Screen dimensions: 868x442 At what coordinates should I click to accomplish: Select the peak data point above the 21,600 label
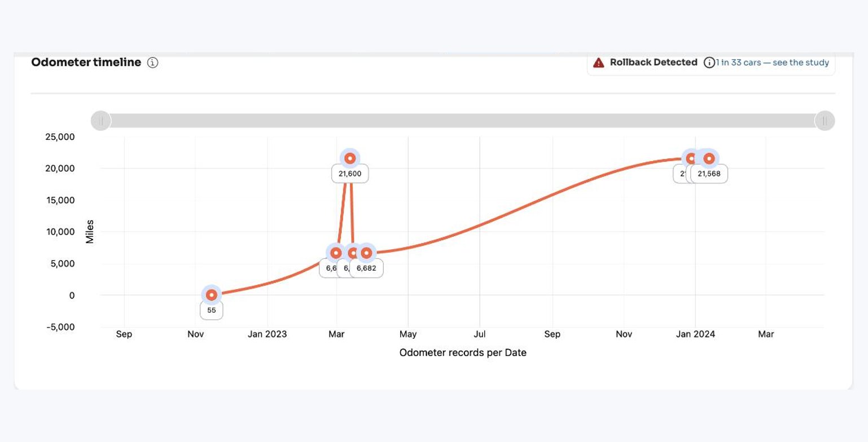pyautogui.click(x=350, y=158)
